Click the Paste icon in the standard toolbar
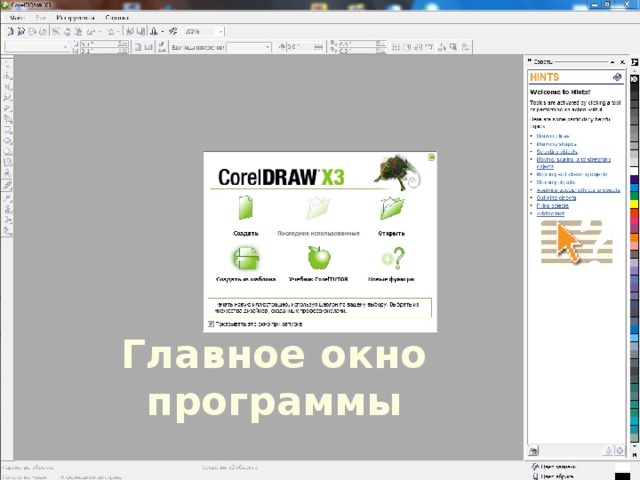The image size is (640, 480). (78, 31)
